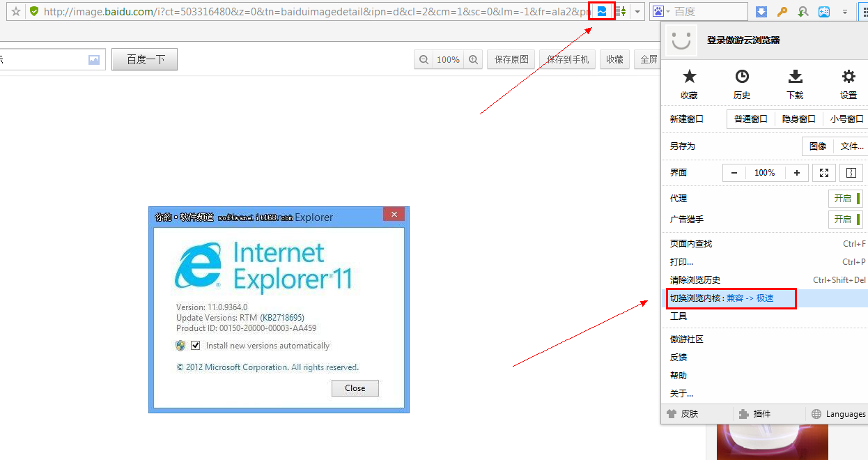868x460 pixels.
Task: Select 反馈 menu item
Action: [764, 358]
